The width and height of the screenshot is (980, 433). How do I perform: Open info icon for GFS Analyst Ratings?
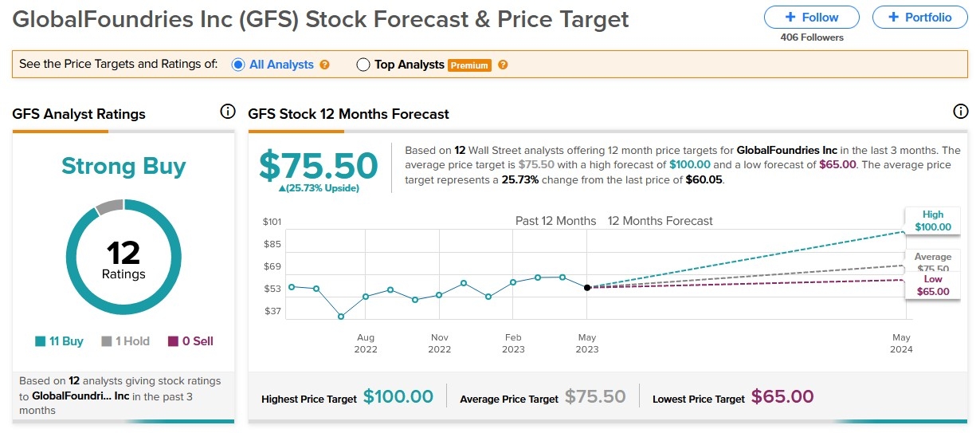coord(227,112)
